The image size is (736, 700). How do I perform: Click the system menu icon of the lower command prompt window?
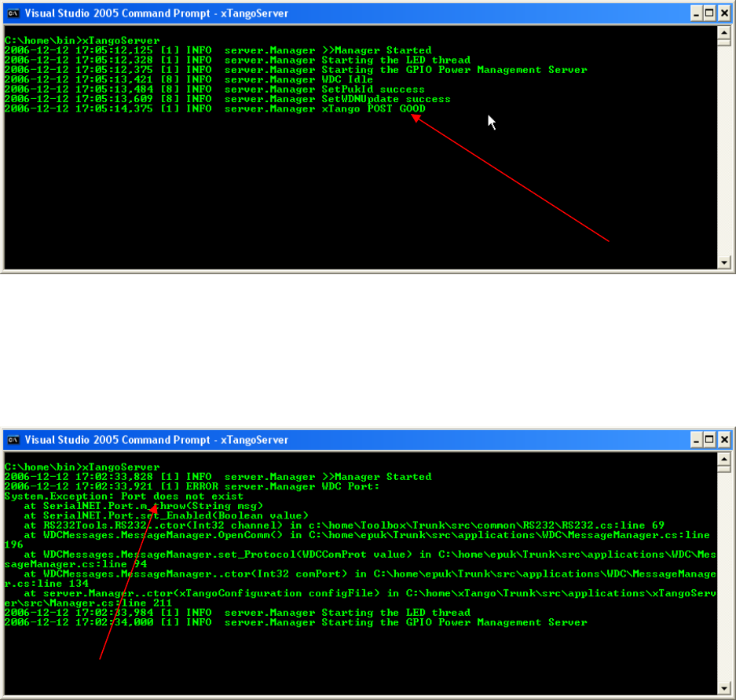click(x=13, y=440)
